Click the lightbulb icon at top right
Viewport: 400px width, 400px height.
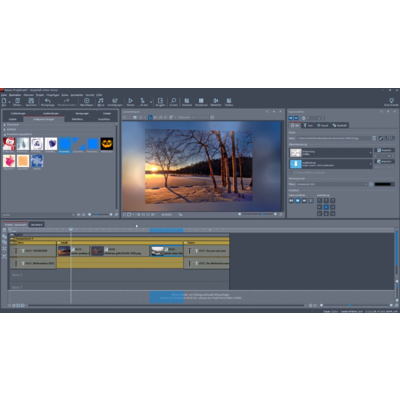click(x=391, y=100)
